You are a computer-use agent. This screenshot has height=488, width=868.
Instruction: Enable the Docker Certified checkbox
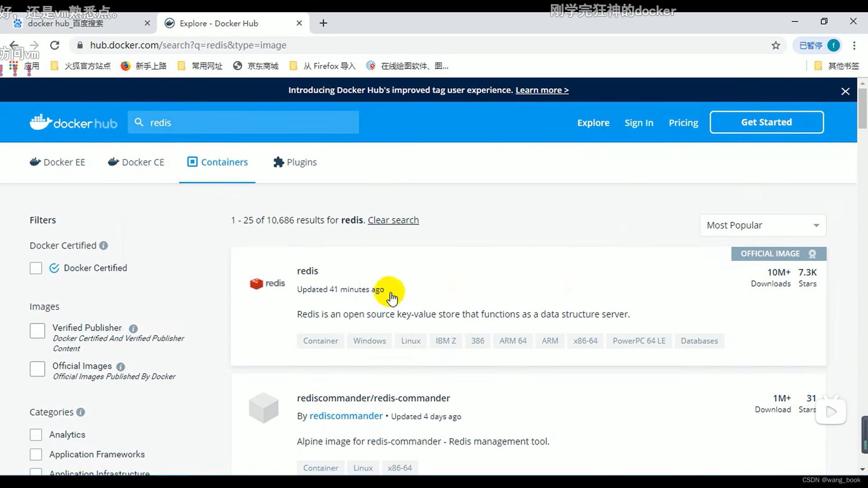36,268
